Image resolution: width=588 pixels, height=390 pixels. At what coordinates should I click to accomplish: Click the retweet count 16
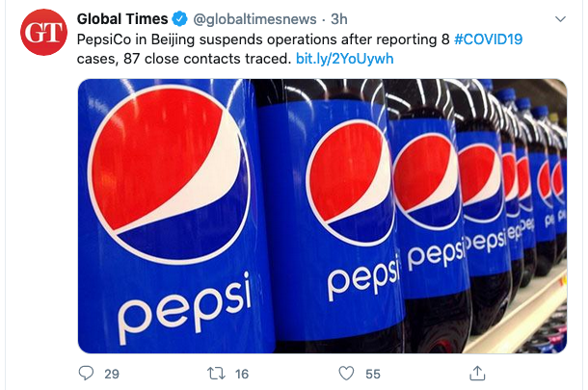241,373
